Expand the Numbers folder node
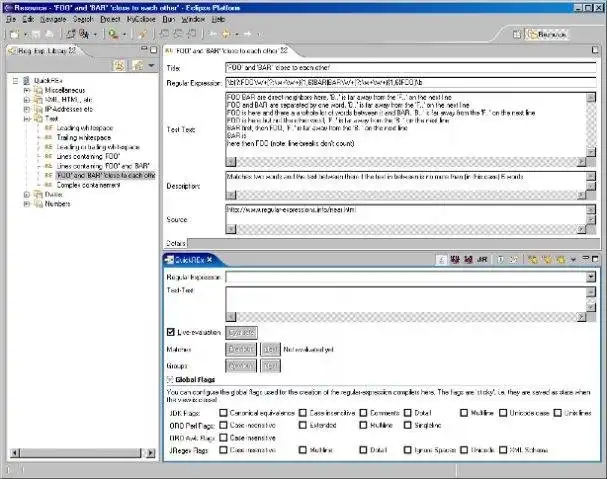This screenshot has height=479, width=607. [26, 204]
